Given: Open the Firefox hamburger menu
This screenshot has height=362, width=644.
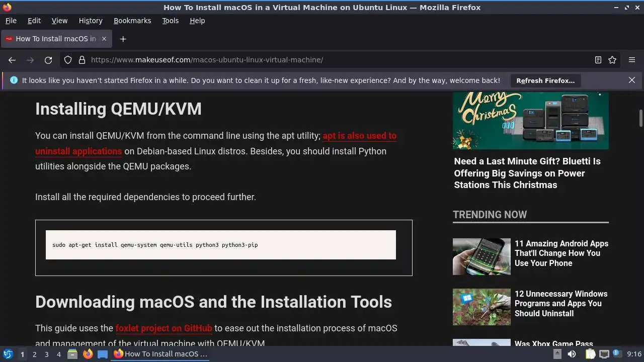Looking at the screenshot, I should 632,60.
